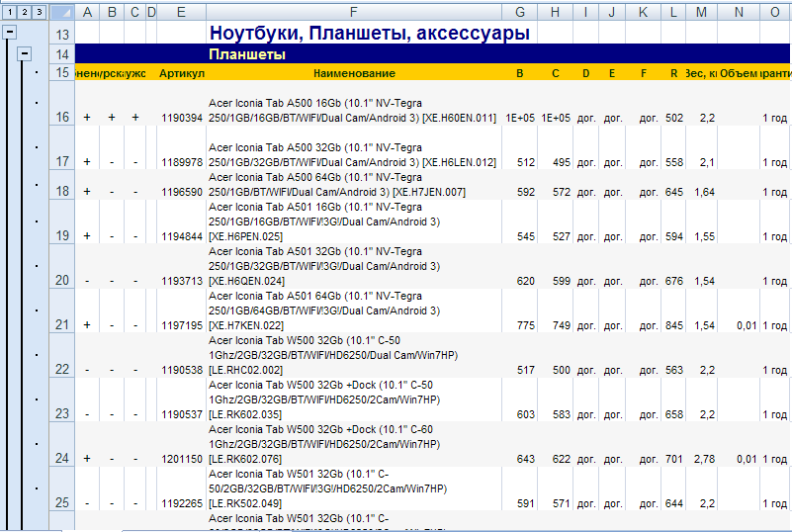Click the 'Объем' column label
The image size is (792, 532).
pyautogui.click(x=739, y=73)
